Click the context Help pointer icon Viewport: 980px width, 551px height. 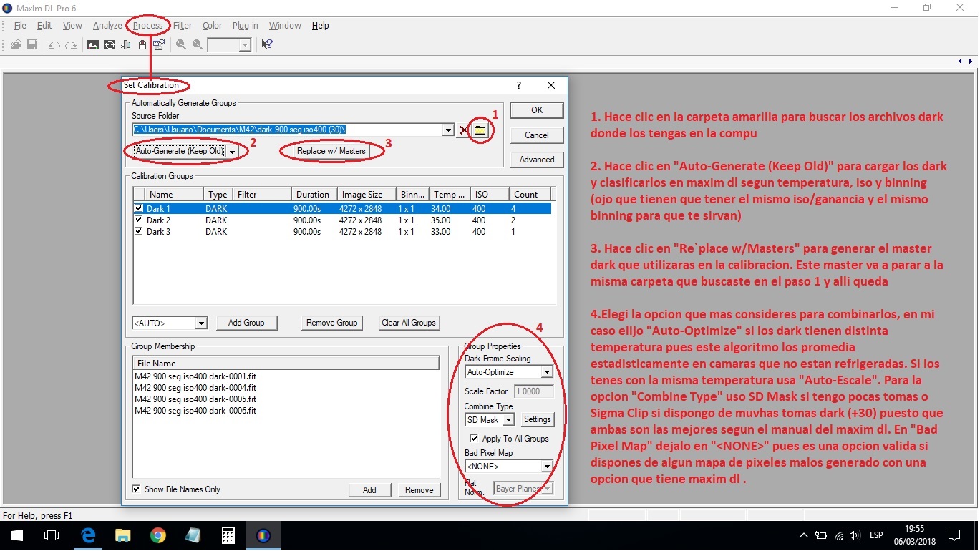tap(266, 44)
